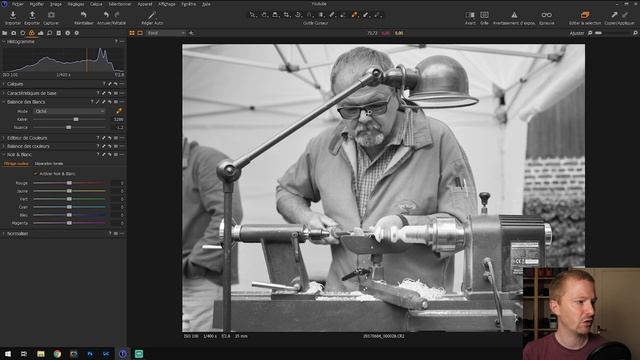Click the Exporter toolbar icon
The width and height of the screenshot is (640, 360).
click(x=32, y=15)
